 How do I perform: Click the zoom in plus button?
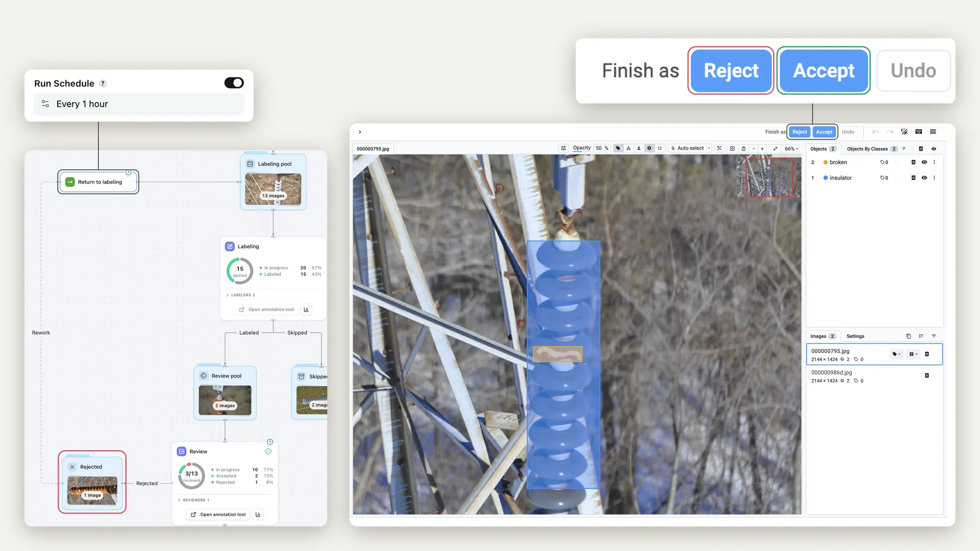[762, 149]
